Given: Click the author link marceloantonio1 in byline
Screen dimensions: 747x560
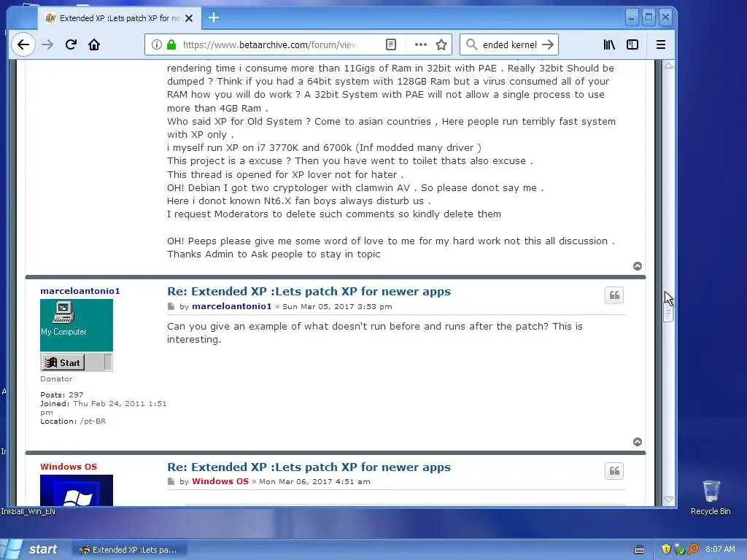Looking at the screenshot, I should 231,306.
